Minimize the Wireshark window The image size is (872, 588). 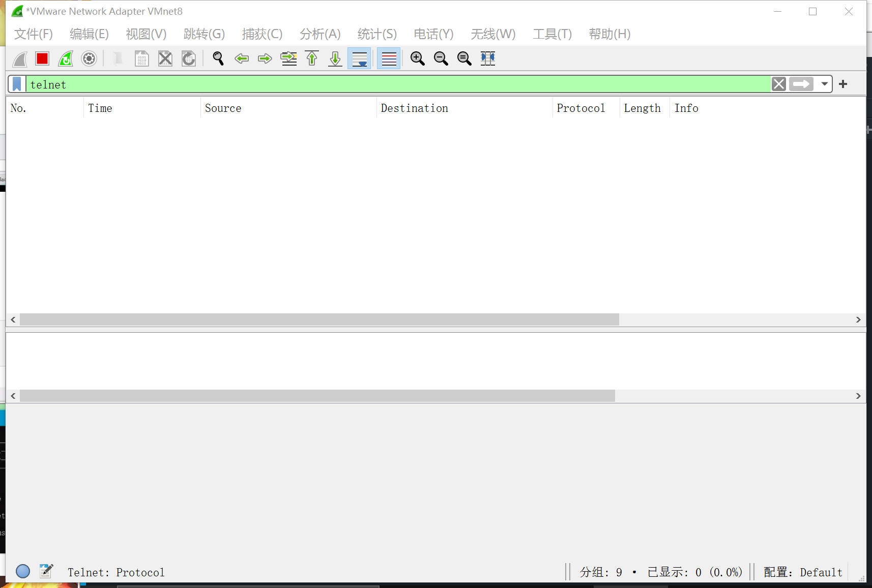click(777, 11)
